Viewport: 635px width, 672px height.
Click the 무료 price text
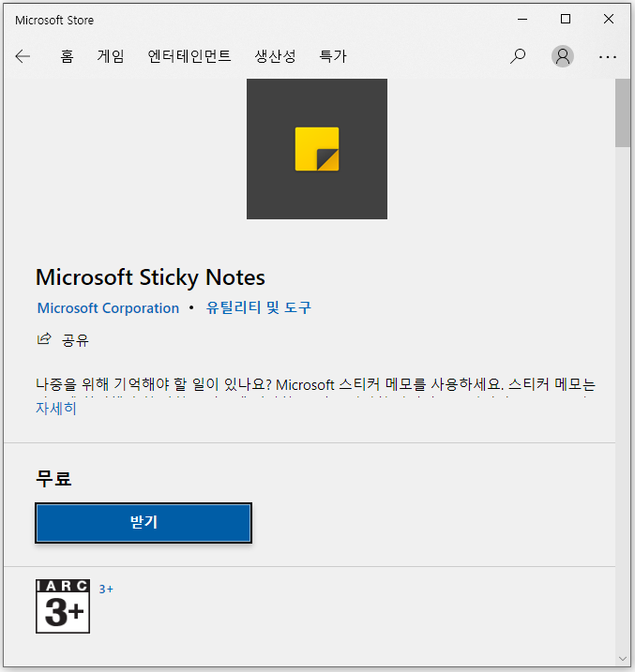pos(53,478)
